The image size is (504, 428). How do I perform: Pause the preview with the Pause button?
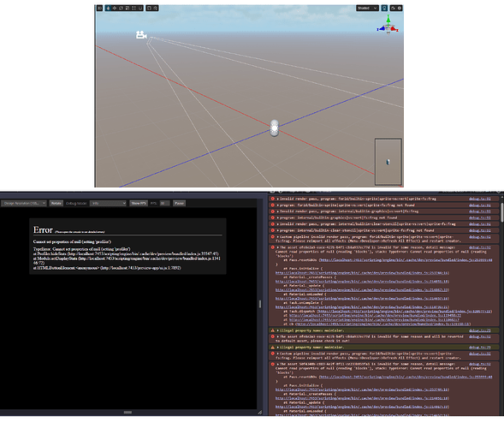tap(180, 203)
